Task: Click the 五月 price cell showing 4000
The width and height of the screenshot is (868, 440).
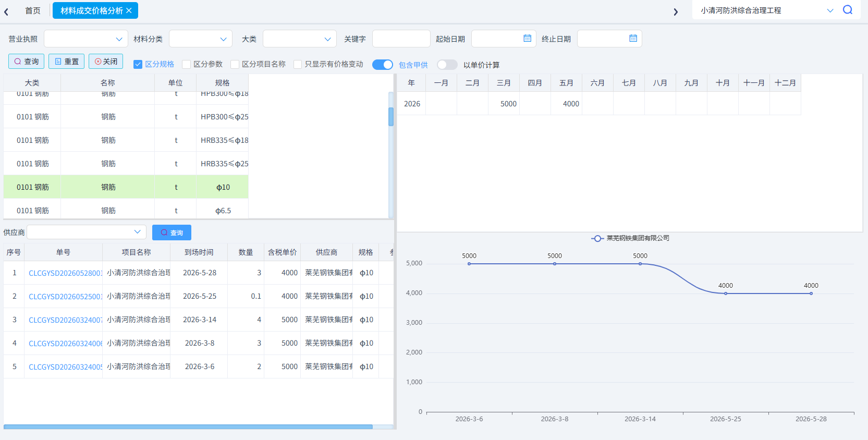Action: 566,104
